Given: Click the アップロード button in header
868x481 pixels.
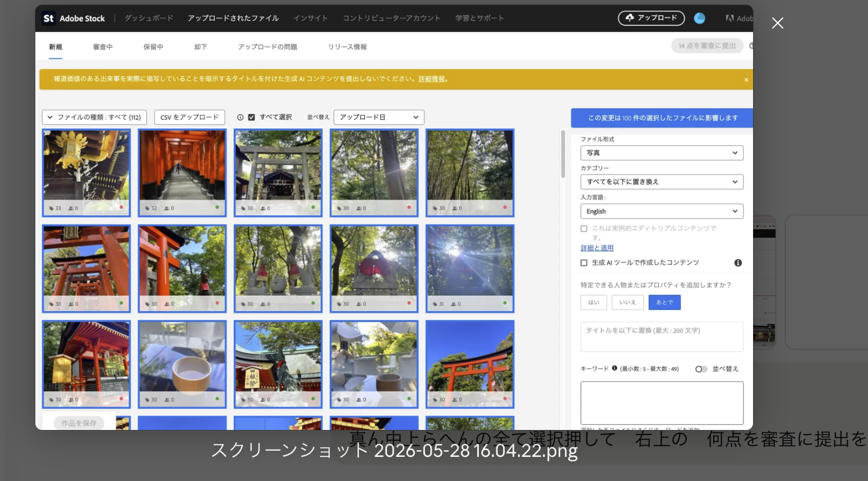Looking at the screenshot, I should [651, 18].
